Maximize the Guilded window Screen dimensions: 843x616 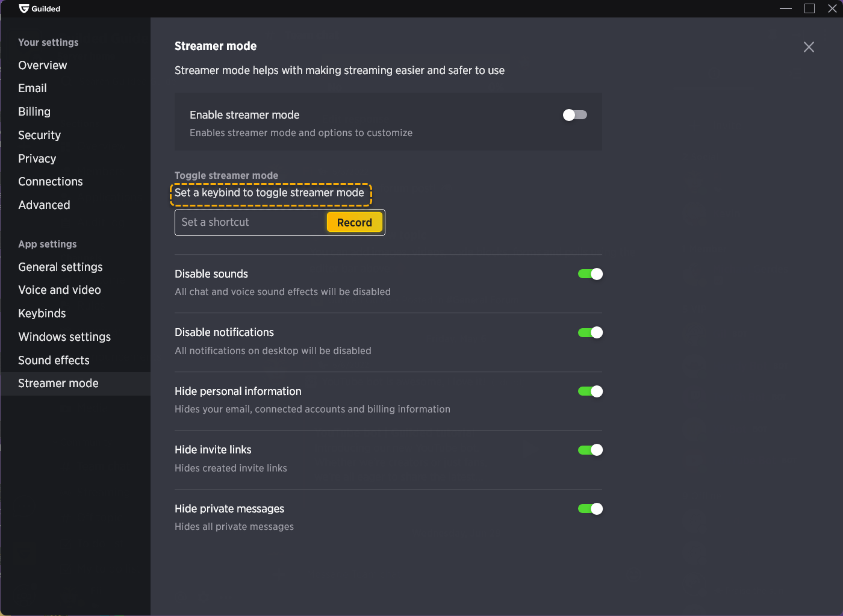click(809, 8)
